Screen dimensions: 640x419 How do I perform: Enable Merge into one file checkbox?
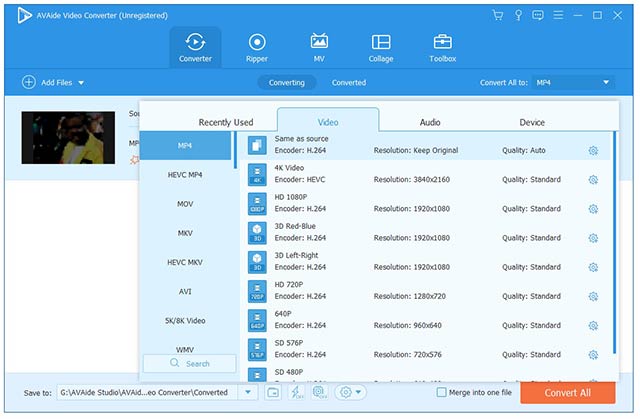(x=441, y=392)
